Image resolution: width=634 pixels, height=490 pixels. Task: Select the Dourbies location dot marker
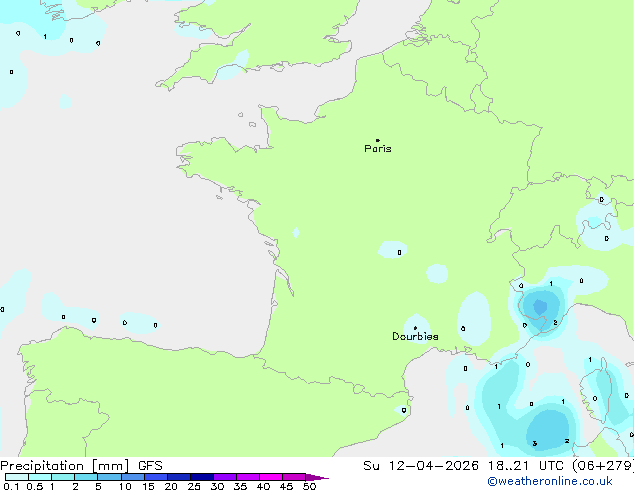(415, 328)
